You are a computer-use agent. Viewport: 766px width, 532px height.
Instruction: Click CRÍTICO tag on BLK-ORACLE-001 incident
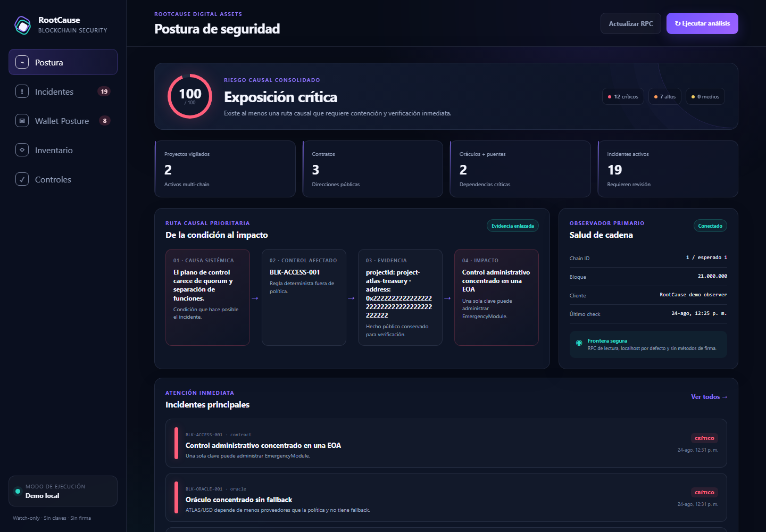[704, 493]
